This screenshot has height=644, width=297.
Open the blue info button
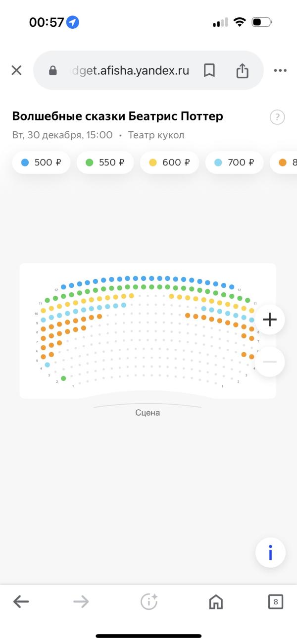[270, 552]
